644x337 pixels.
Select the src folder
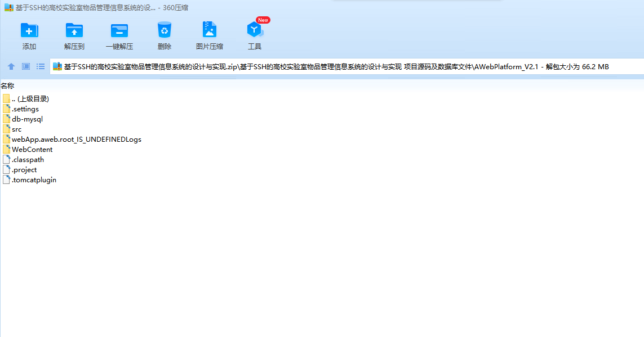coord(12,129)
